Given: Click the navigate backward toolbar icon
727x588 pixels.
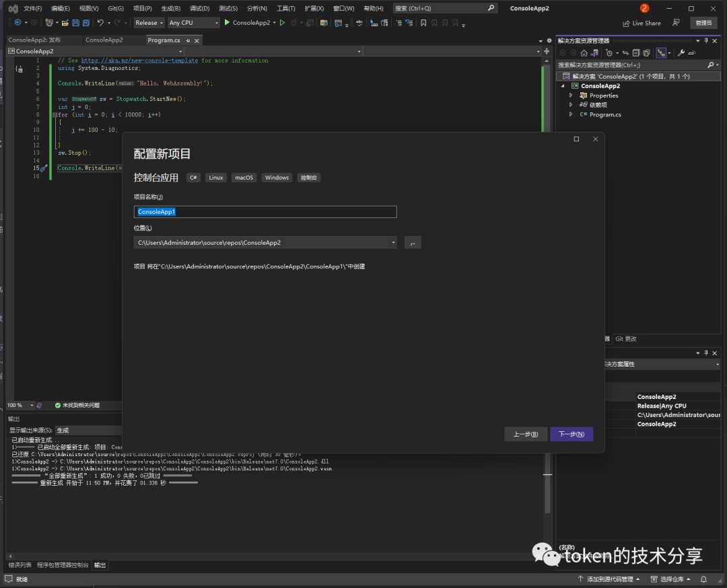Looking at the screenshot, I should click(x=18, y=22).
